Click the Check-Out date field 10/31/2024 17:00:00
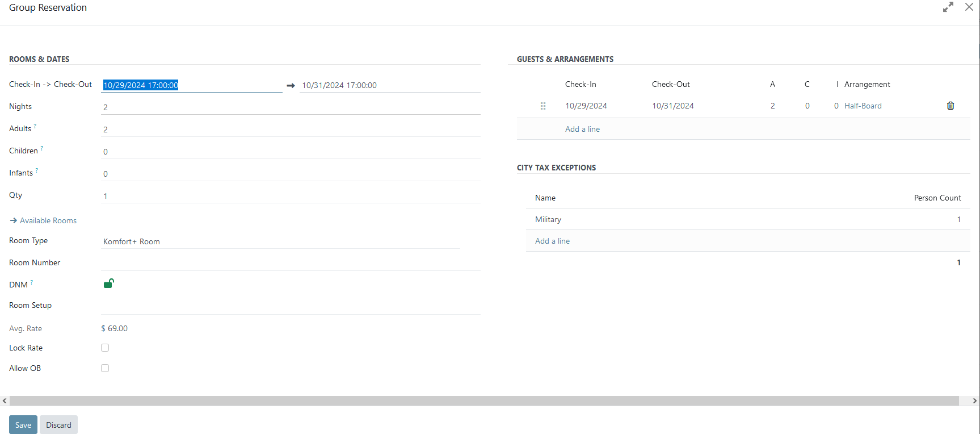 coord(390,85)
